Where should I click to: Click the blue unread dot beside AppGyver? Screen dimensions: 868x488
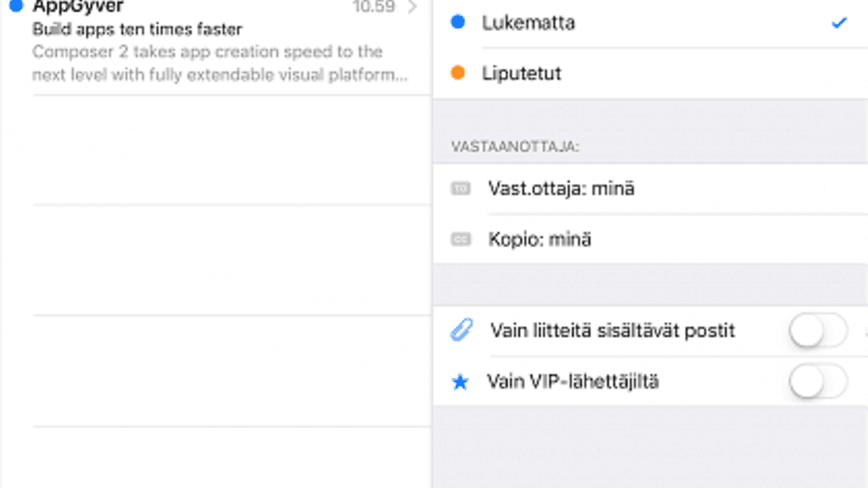pyautogui.click(x=15, y=7)
